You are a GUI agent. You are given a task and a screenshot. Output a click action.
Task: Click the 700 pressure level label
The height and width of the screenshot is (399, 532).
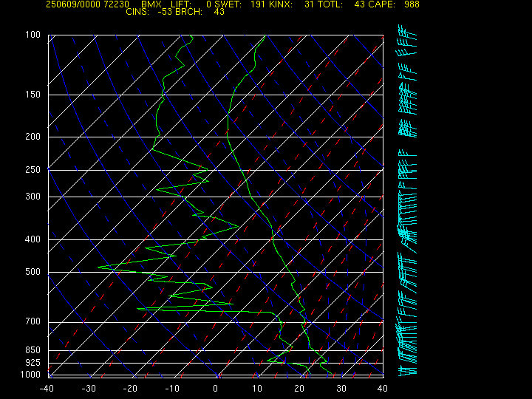(x=33, y=321)
